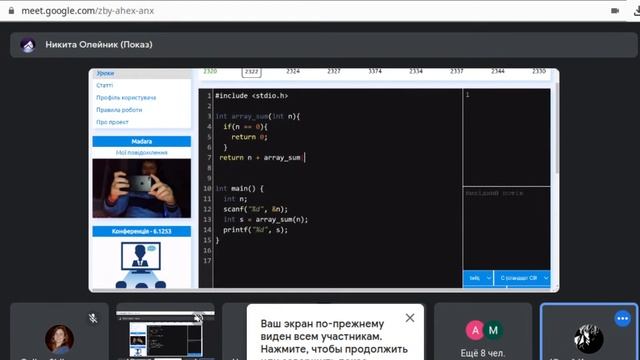This screenshot has width=640, height=360.
Task: Click the Конференція - 6.1253 header
Action: (142, 231)
